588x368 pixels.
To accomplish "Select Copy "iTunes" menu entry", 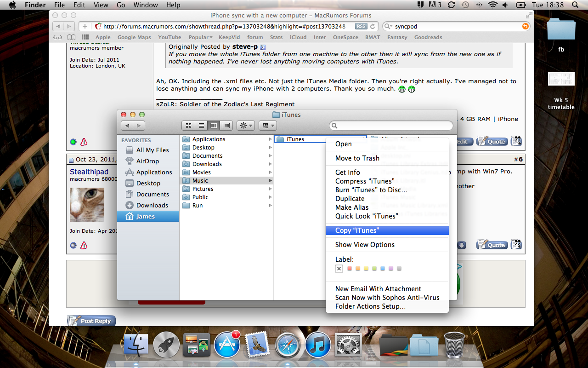I will pos(387,230).
